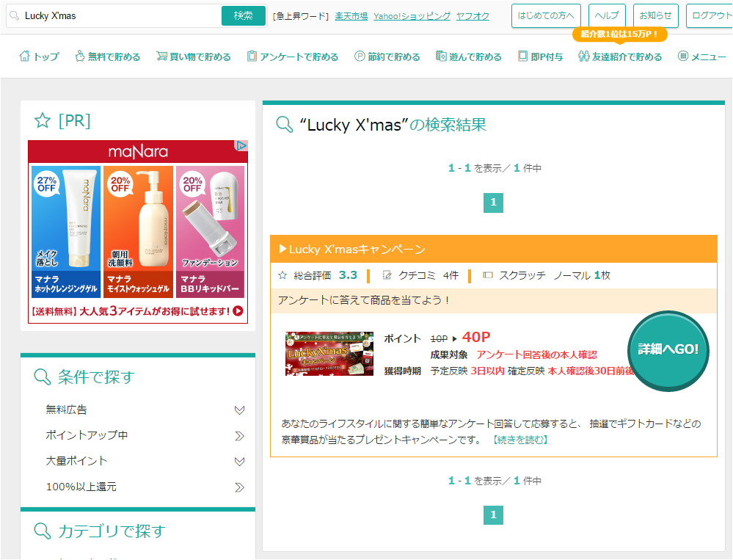Viewport: 733px width, 560px height.
Task: Click the ログアウト button
Action: [710, 15]
